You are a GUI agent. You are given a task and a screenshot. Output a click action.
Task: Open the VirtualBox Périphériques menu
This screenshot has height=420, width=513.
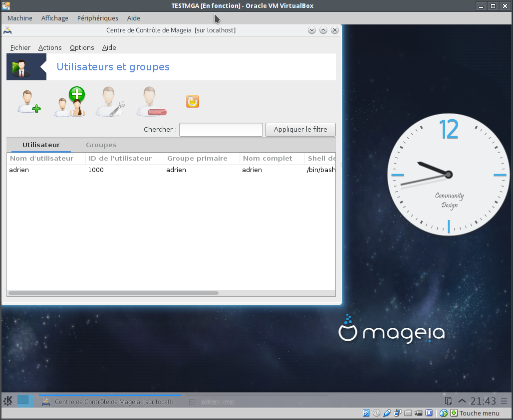coord(97,18)
